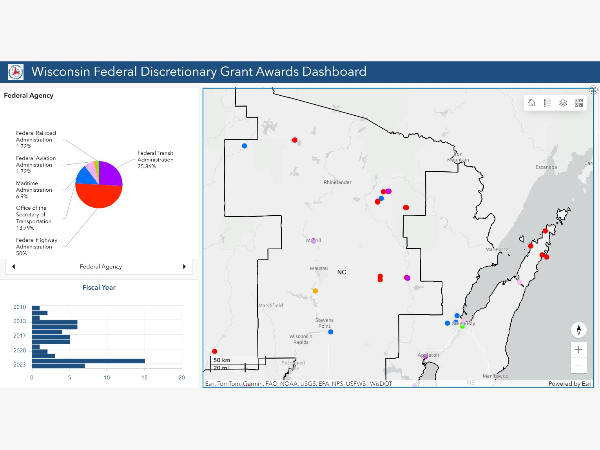Select the Federal Agency chart selector label

coord(98,267)
